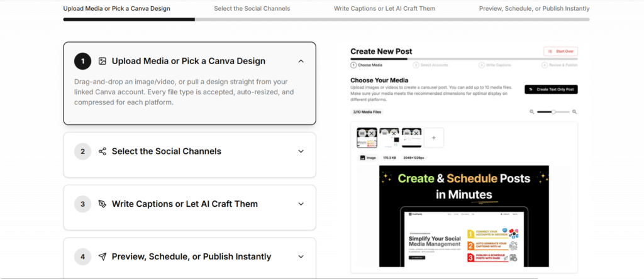Click the share icon beside Select the Social Channels
Image resolution: width=644 pixels, height=279 pixels.
click(x=103, y=151)
